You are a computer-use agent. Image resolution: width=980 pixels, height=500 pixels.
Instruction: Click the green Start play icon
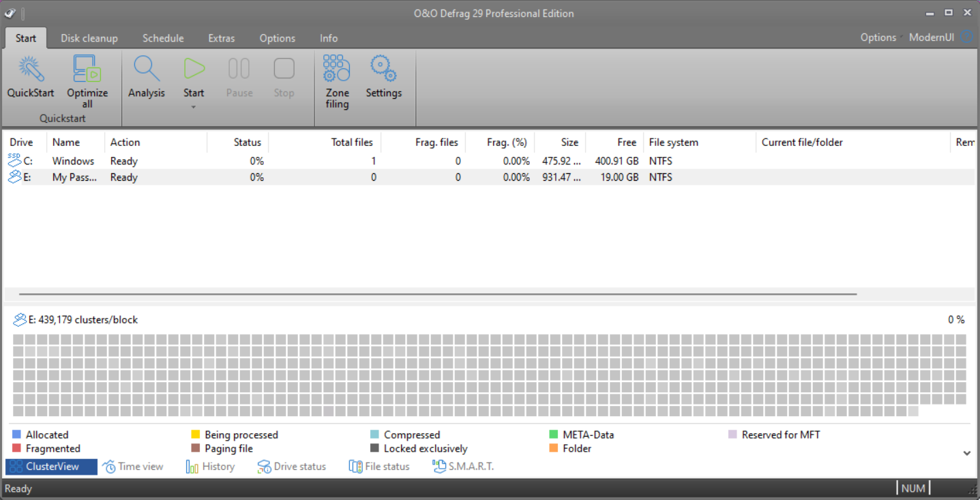[194, 69]
